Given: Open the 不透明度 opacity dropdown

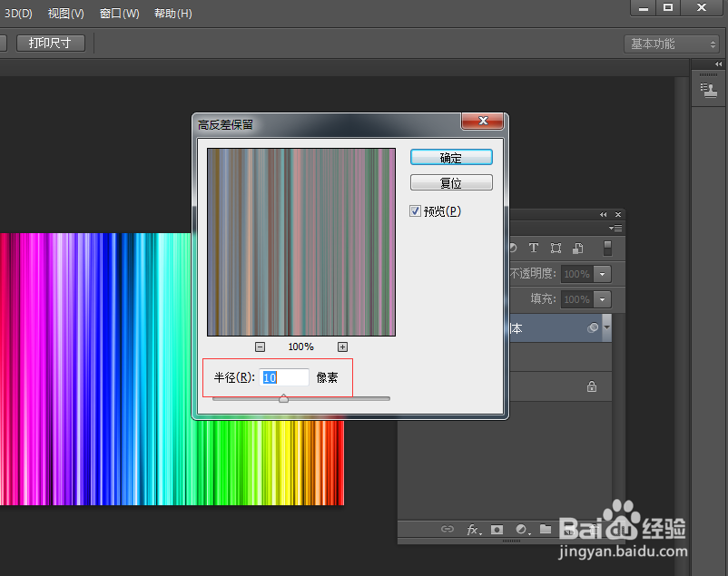Looking at the screenshot, I should coord(602,274).
